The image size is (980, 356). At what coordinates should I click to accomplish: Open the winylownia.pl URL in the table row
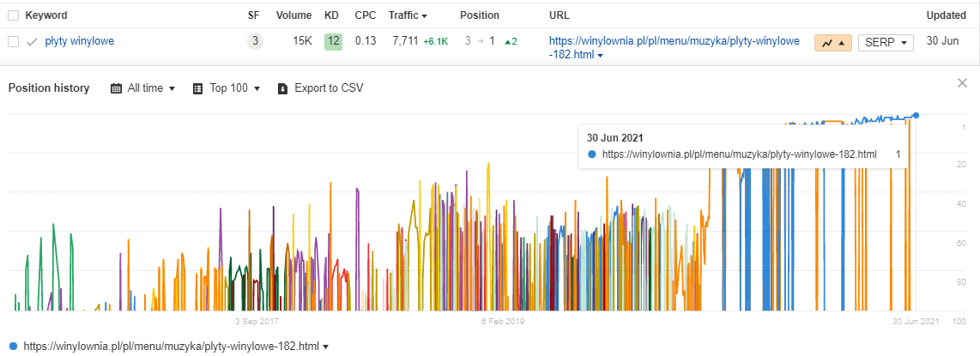674,48
